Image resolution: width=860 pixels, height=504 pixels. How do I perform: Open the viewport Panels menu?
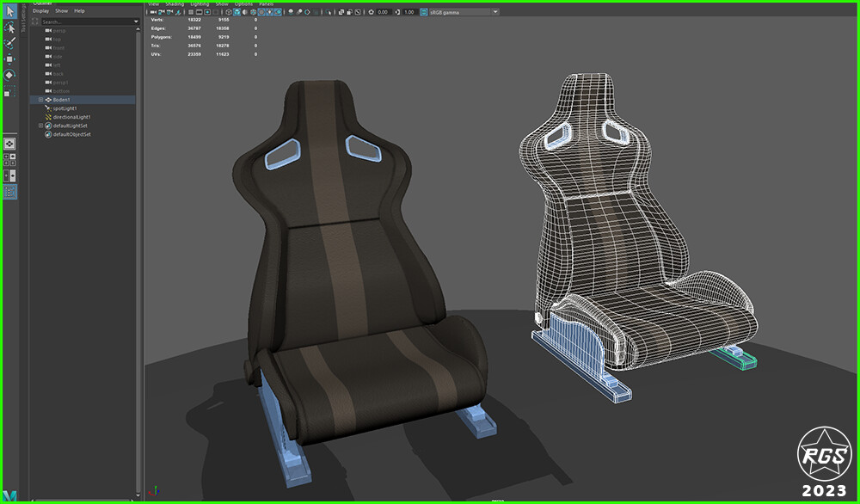[x=266, y=3]
